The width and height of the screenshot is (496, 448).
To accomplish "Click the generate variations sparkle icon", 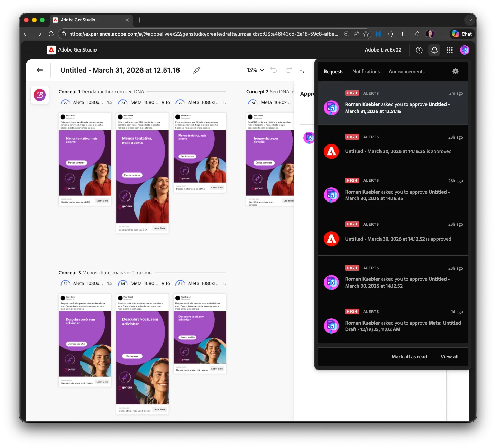I will click(x=40, y=95).
